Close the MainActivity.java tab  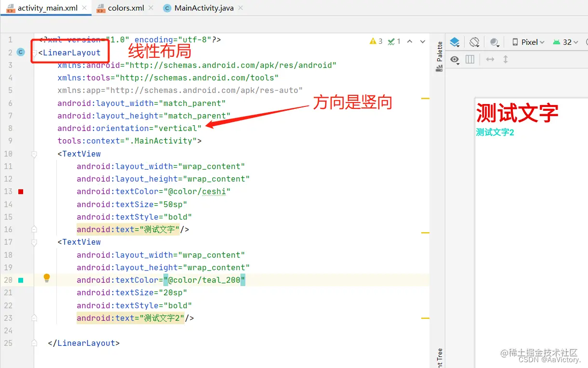tap(241, 8)
